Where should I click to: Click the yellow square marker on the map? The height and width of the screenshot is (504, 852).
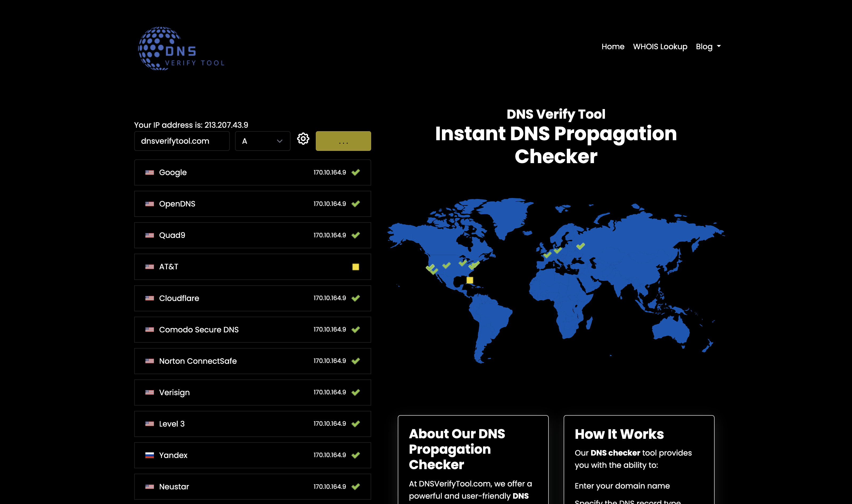(470, 280)
